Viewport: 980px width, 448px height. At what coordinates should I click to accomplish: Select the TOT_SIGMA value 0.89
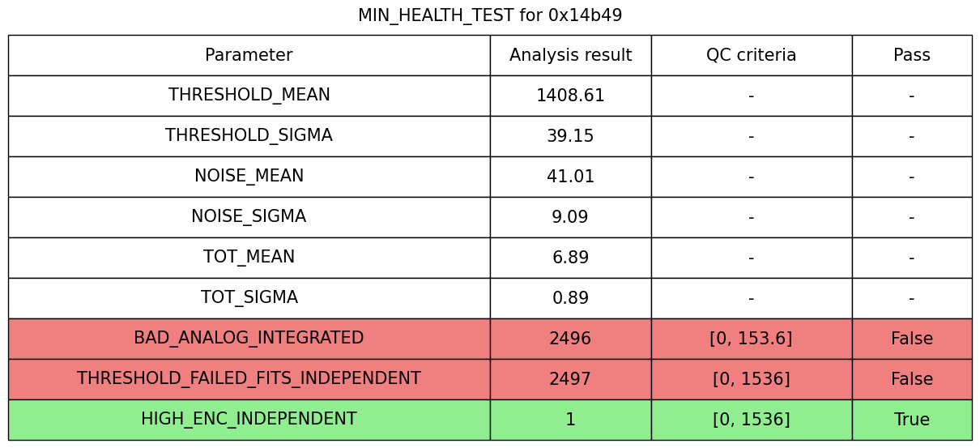(570, 298)
